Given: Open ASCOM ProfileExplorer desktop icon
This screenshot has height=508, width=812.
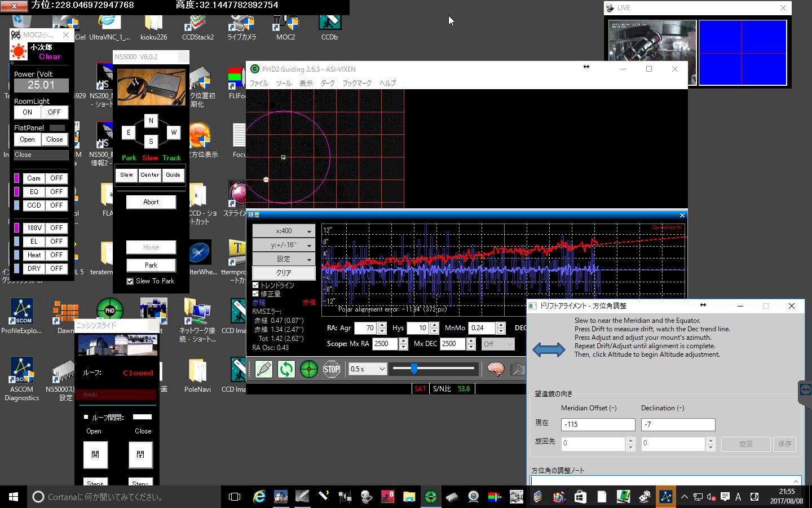Looking at the screenshot, I should click(x=21, y=316).
